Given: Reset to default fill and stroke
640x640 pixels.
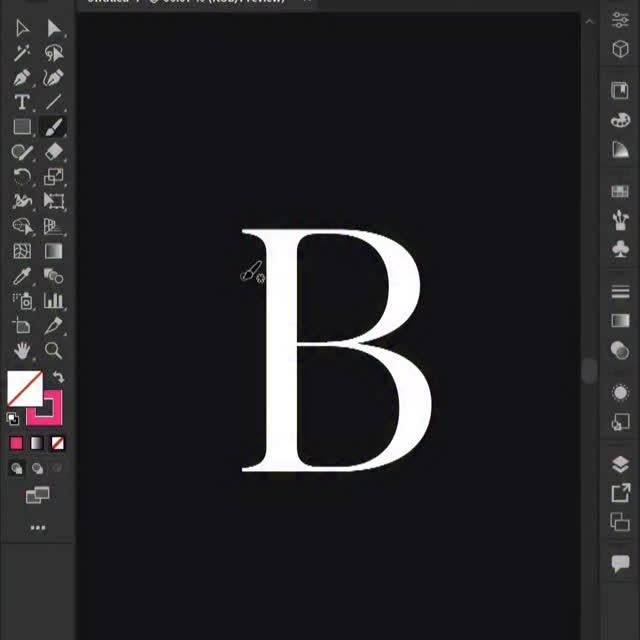Looking at the screenshot, I should 13,418.
